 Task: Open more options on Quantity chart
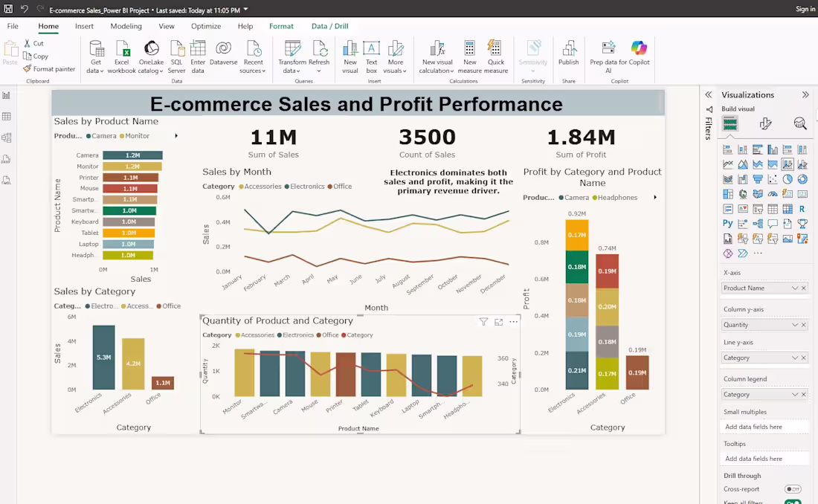point(513,322)
